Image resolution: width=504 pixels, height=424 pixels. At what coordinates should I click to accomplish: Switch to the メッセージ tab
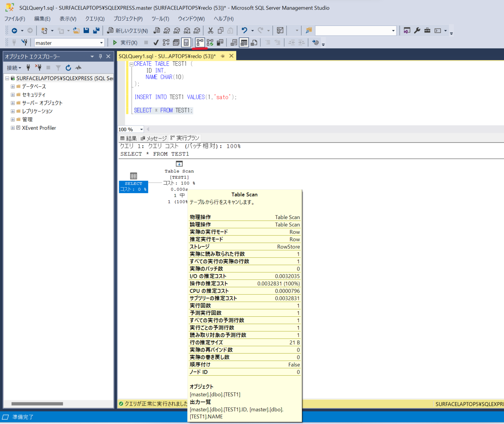153,138
